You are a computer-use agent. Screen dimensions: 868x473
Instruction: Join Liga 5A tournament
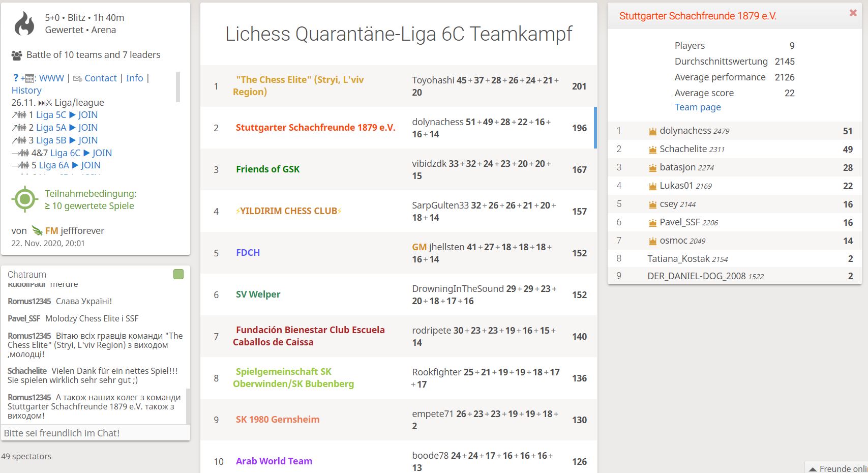point(87,128)
